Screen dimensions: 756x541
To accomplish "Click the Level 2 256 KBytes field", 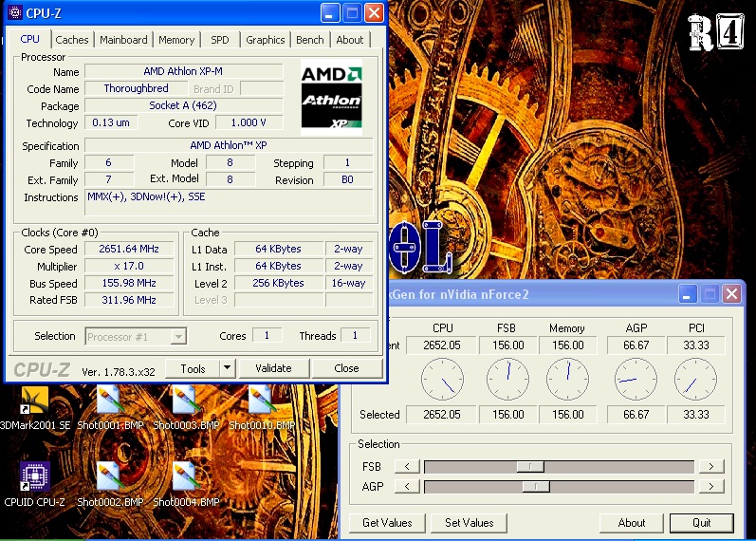I will (279, 283).
